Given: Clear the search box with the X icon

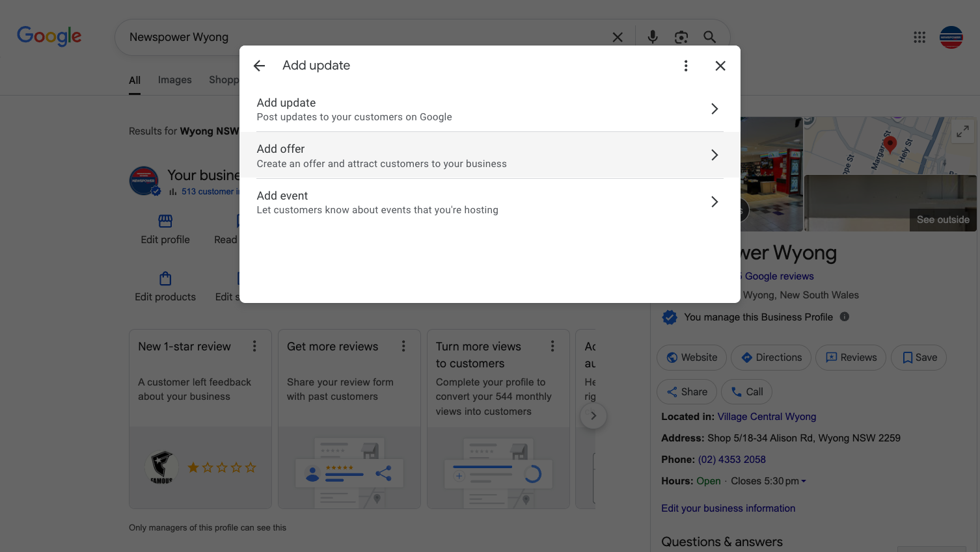Looking at the screenshot, I should tap(618, 37).
